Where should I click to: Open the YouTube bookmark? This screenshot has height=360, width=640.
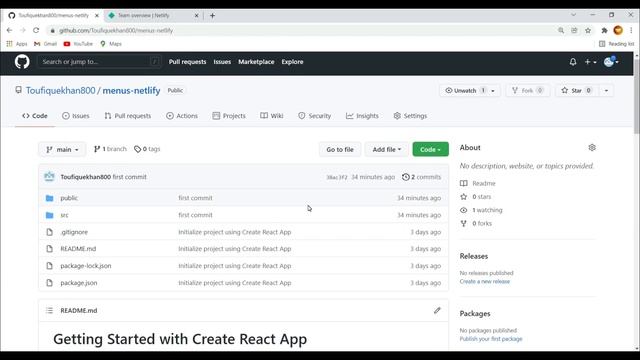(78, 44)
